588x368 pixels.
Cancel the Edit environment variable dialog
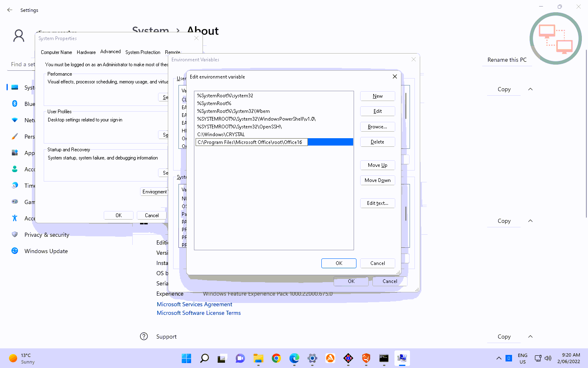pyautogui.click(x=377, y=263)
